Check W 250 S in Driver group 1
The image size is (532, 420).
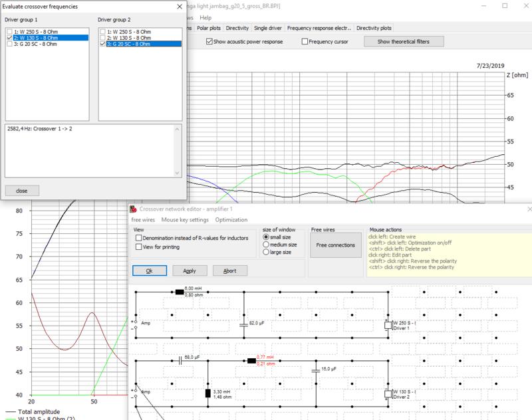[8, 31]
